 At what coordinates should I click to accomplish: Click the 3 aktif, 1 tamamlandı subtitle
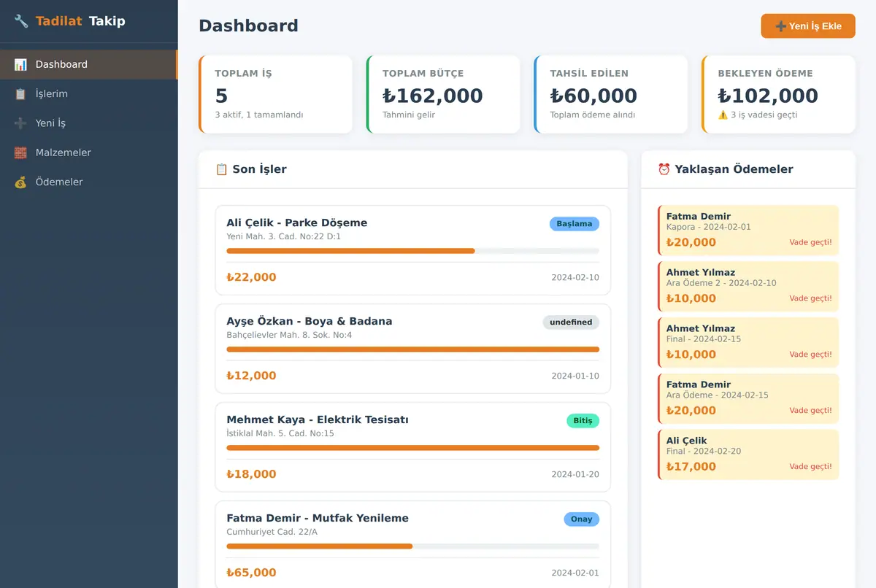(x=259, y=115)
